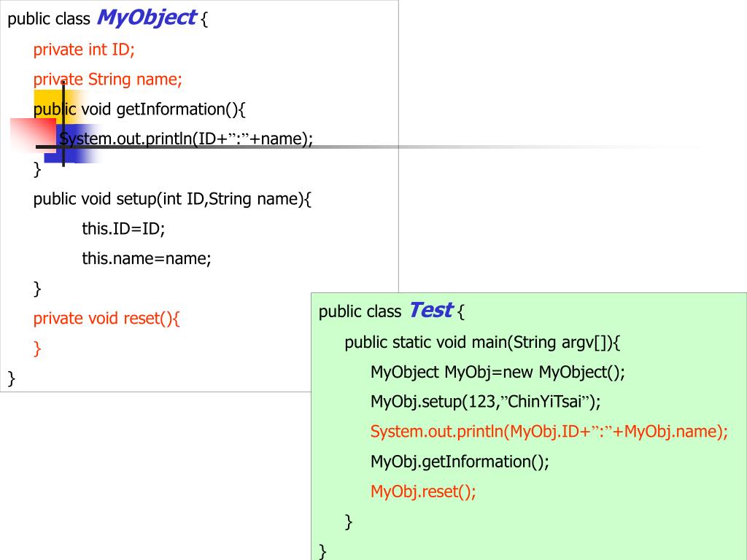Select the line 'private String name;'
Viewport: 747px width, 560px height.
point(108,79)
